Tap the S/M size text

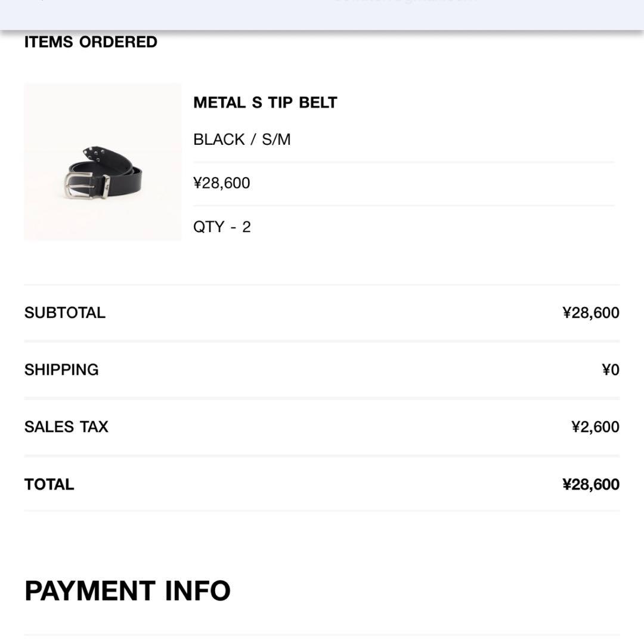tap(275, 140)
